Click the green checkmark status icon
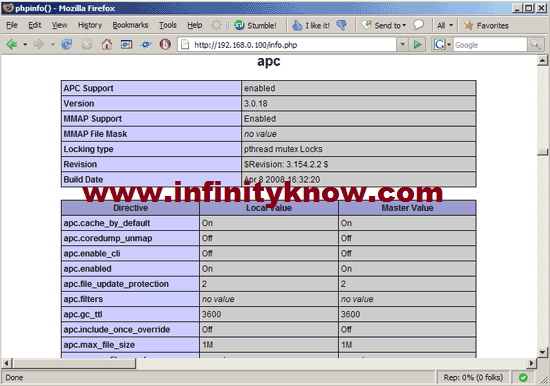550x386 pixels. 523,378
